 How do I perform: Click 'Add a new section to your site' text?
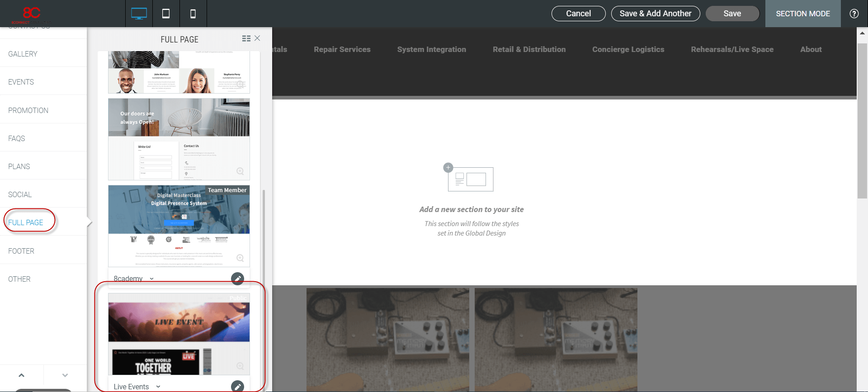pyautogui.click(x=472, y=209)
